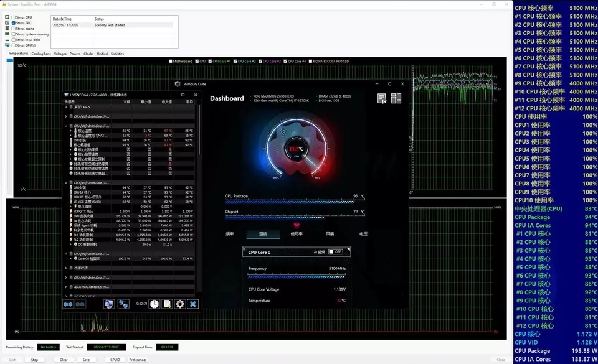This screenshot has height=364, width=598.
Task: Expand 核心过热降频 row
Action: click(x=70, y=149)
